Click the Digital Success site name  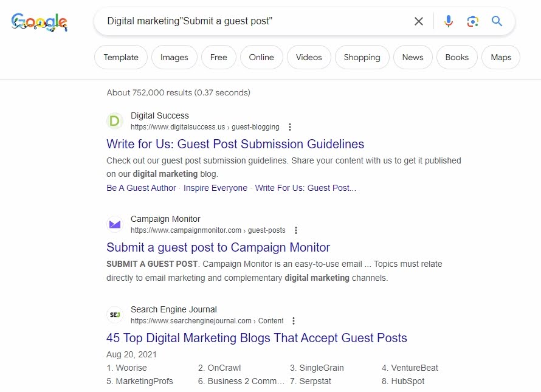pyautogui.click(x=160, y=115)
